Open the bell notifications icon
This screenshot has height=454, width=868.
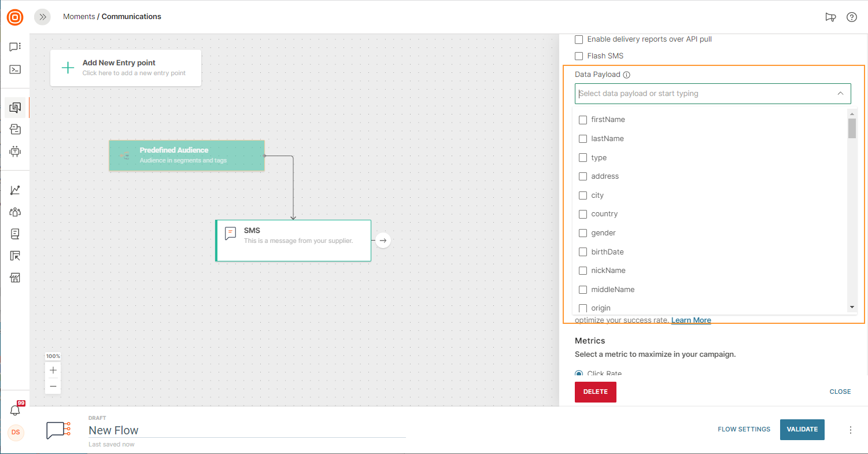(16, 410)
